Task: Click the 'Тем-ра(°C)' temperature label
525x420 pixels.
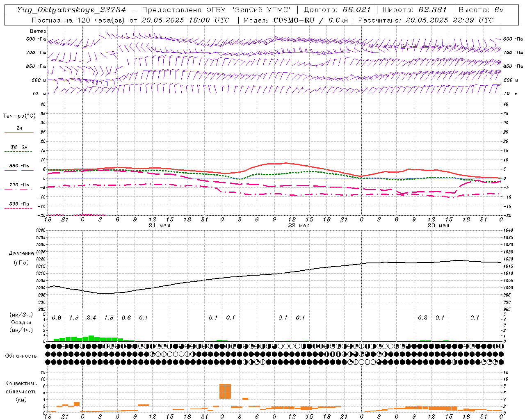Action: [19, 116]
